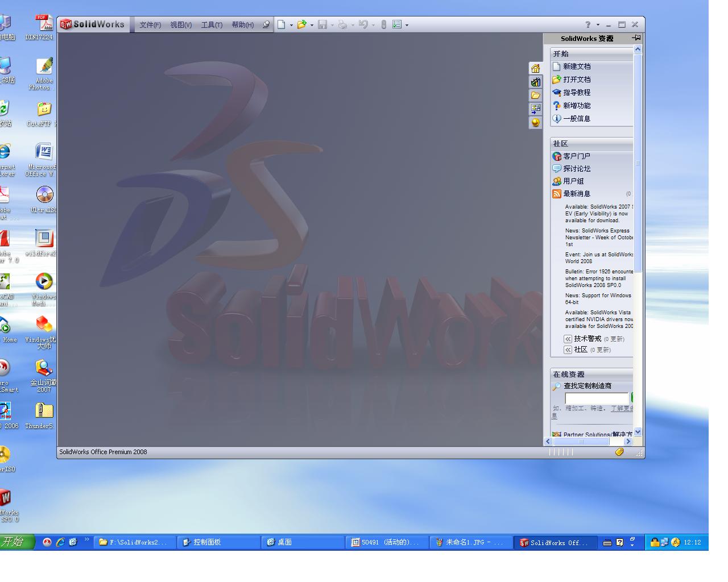Switch to 50491 (活动的) taskbar button
Viewport: 728px width, 582px height.
pos(387,542)
